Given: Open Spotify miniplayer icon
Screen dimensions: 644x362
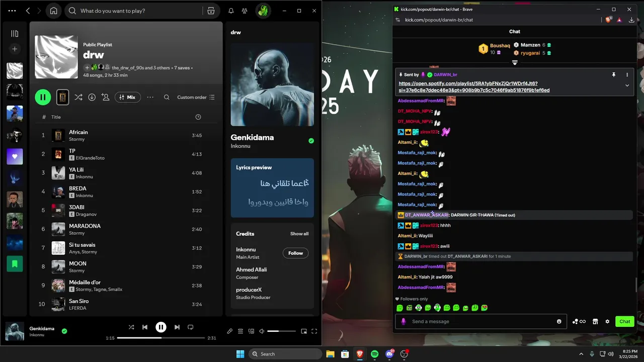Looking at the screenshot, I should click(x=304, y=331).
